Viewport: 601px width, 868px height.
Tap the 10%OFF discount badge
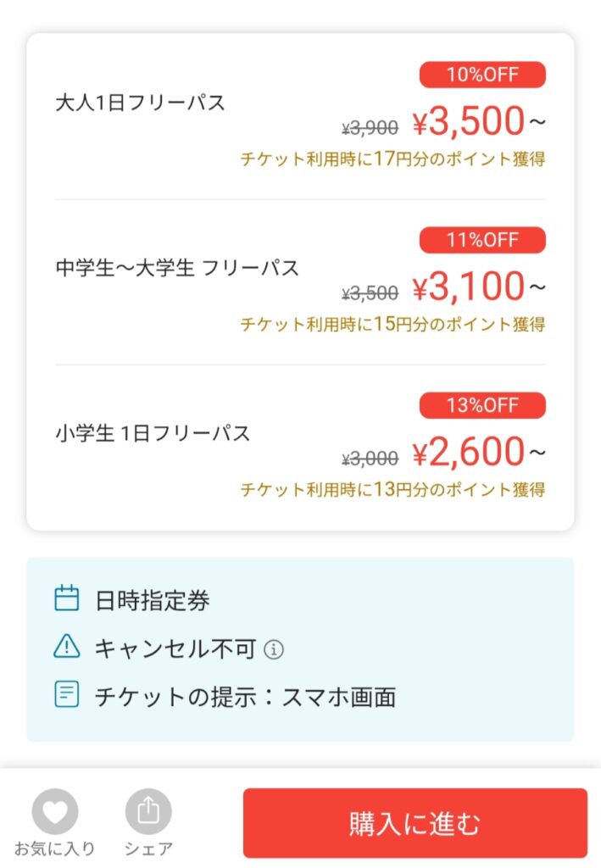pyautogui.click(x=482, y=75)
